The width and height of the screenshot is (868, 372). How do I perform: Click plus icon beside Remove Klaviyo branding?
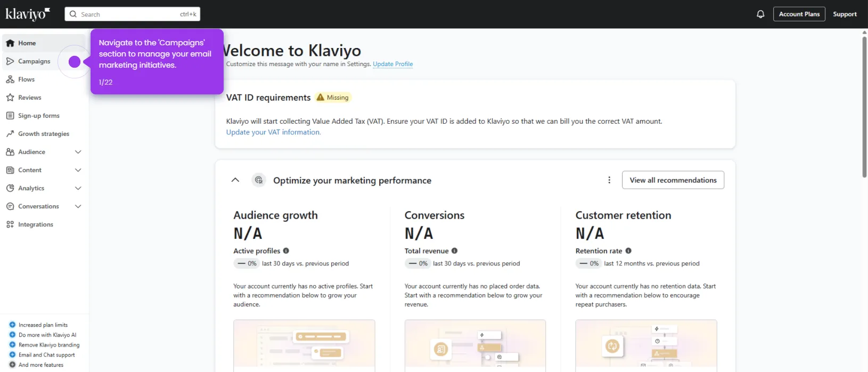[x=12, y=345]
